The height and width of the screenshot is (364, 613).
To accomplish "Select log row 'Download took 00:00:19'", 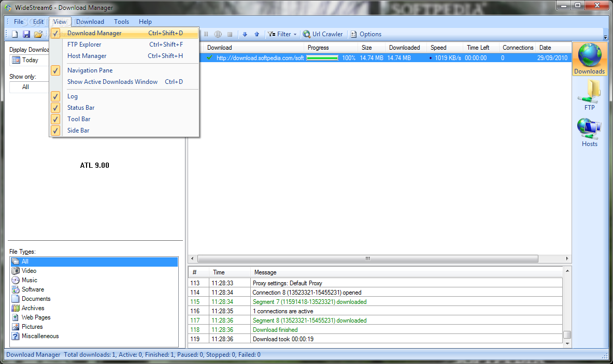I will click(375, 339).
